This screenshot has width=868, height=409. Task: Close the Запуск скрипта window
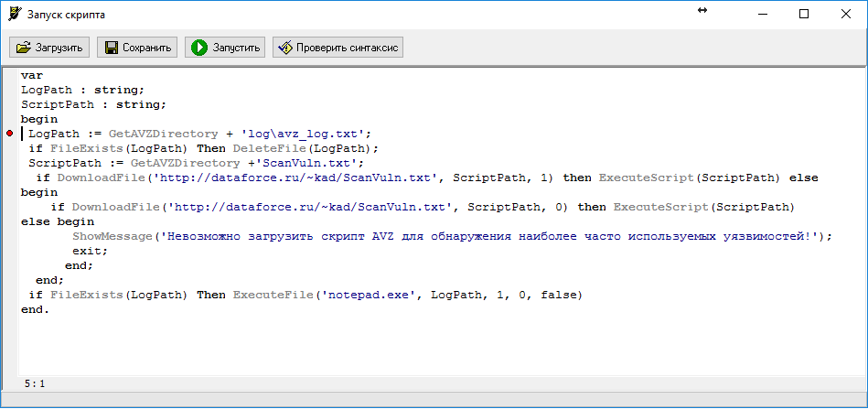pyautogui.click(x=846, y=14)
